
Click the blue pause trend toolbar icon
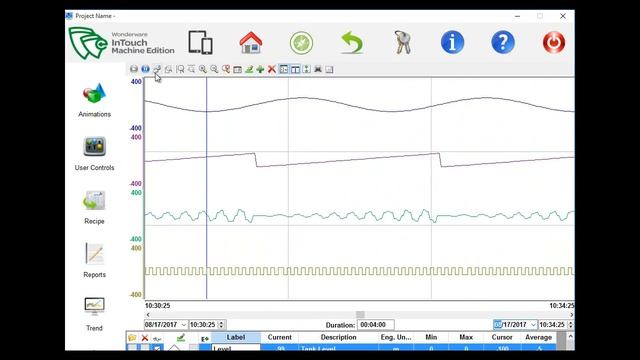(145, 69)
